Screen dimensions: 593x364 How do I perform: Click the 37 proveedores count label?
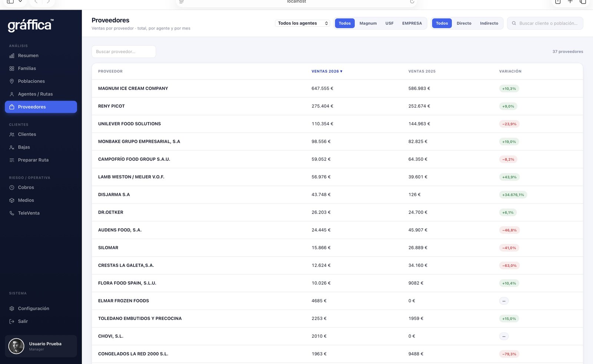point(568,52)
